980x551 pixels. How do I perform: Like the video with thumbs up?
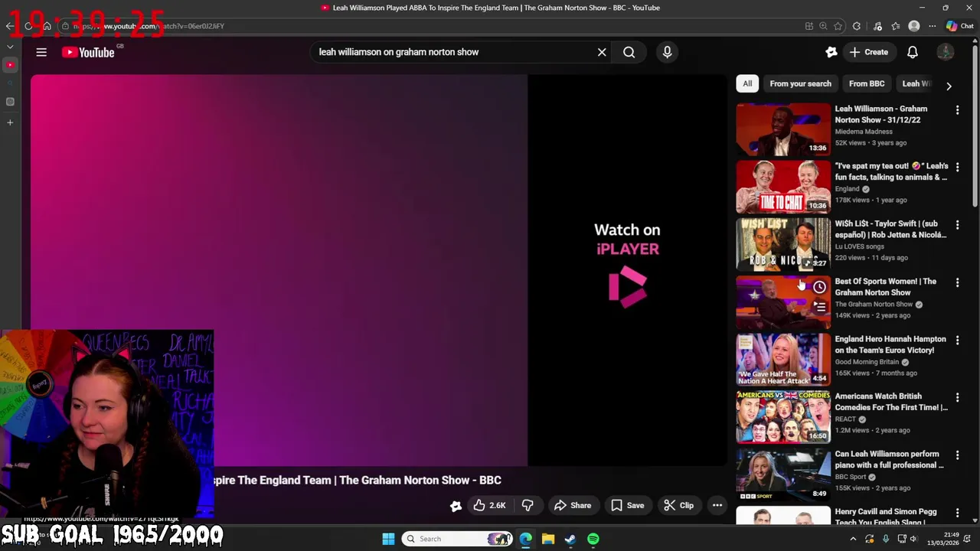(x=489, y=505)
